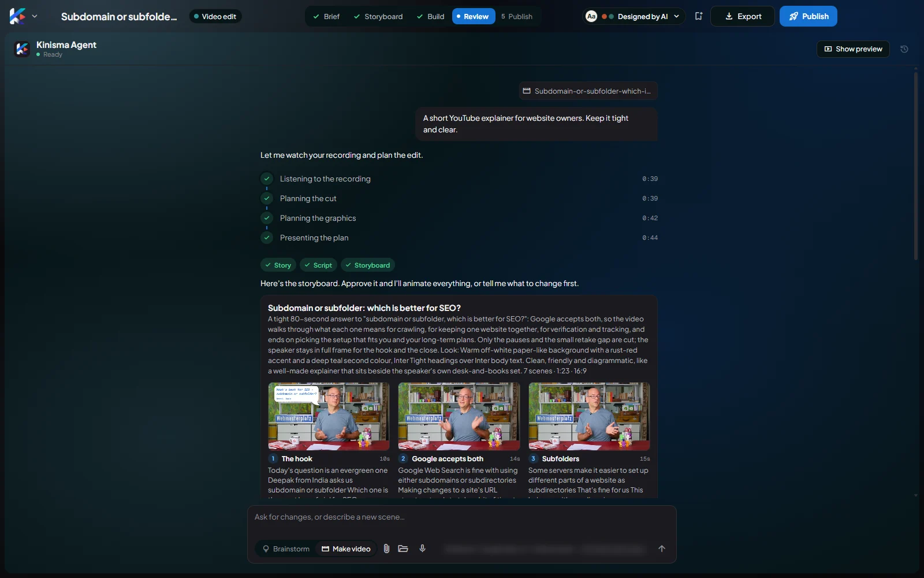Expand the chevron beside the Kinisma logo
Screen dimensions: 924x578
[35, 16]
